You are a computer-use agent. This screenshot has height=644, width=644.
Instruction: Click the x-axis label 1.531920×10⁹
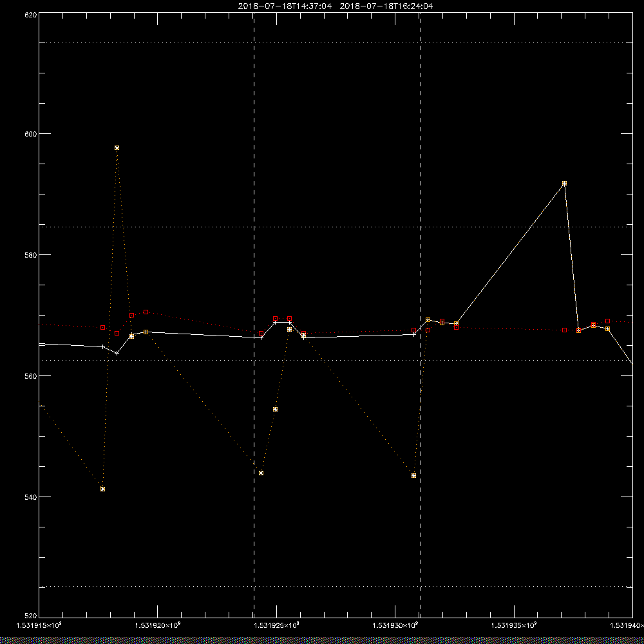tap(158, 625)
